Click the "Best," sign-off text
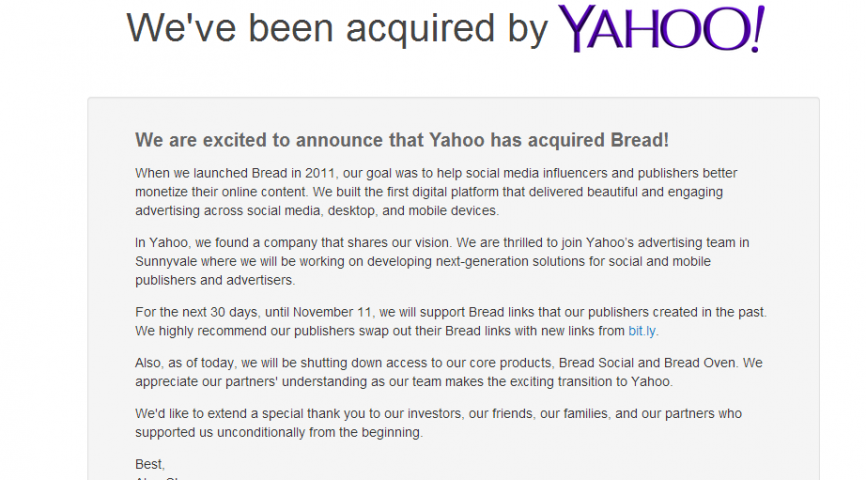Viewport: 866px width, 480px height. (x=150, y=464)
